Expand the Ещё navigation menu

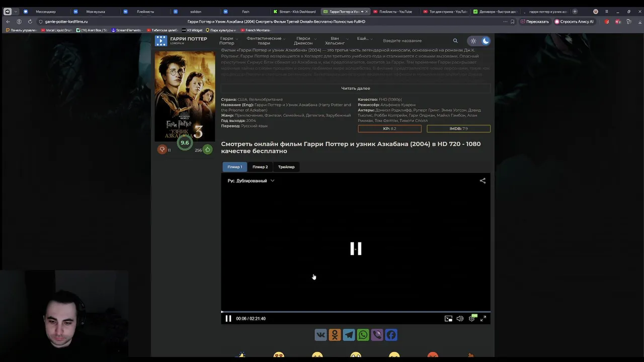[x=364, y=38]
